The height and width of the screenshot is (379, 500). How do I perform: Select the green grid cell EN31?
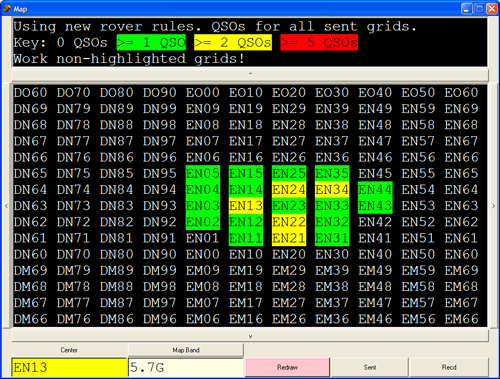coord(332,238)
